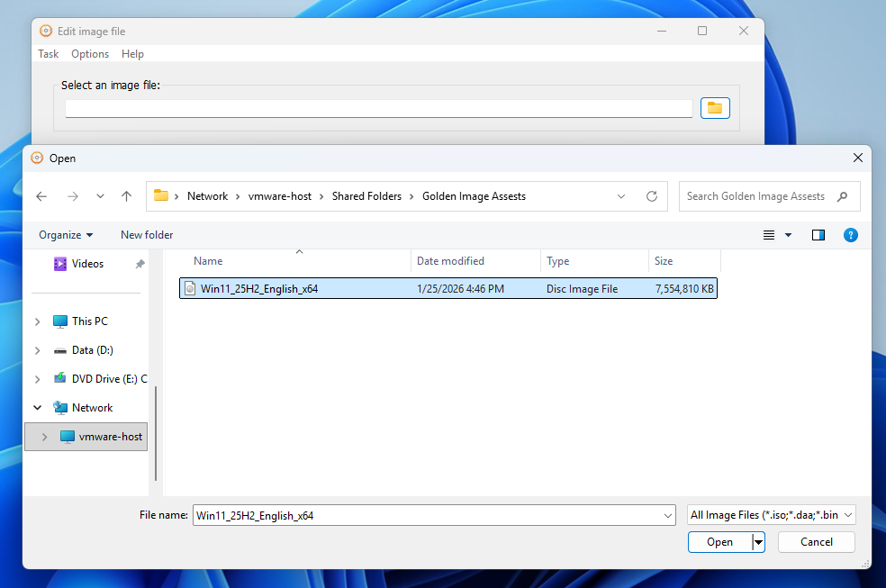Click the disc image file icon

190,289
